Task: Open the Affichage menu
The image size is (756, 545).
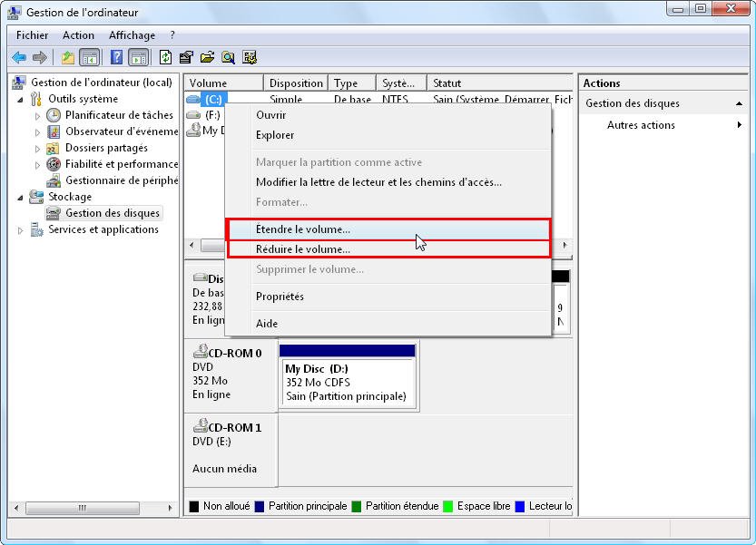Action: click(133, 35)
